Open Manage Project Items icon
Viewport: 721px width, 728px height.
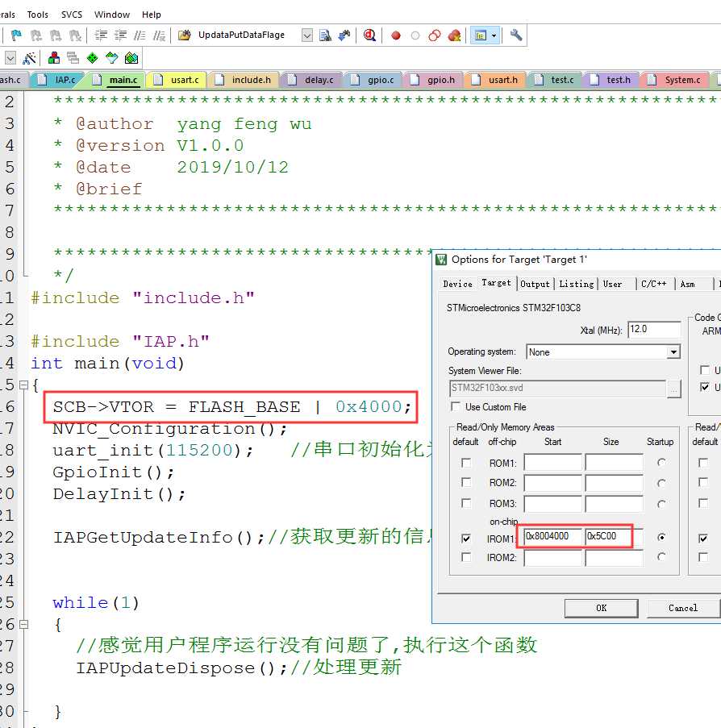[x=54, y=58]
